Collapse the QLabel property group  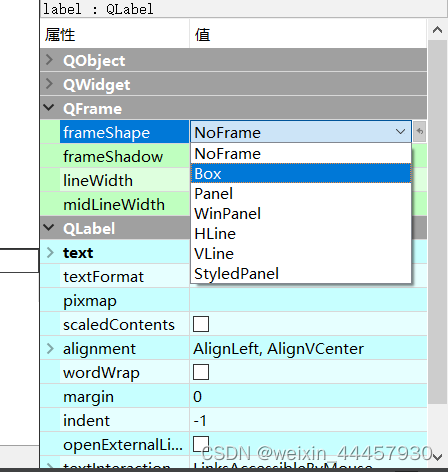point(49,228)
